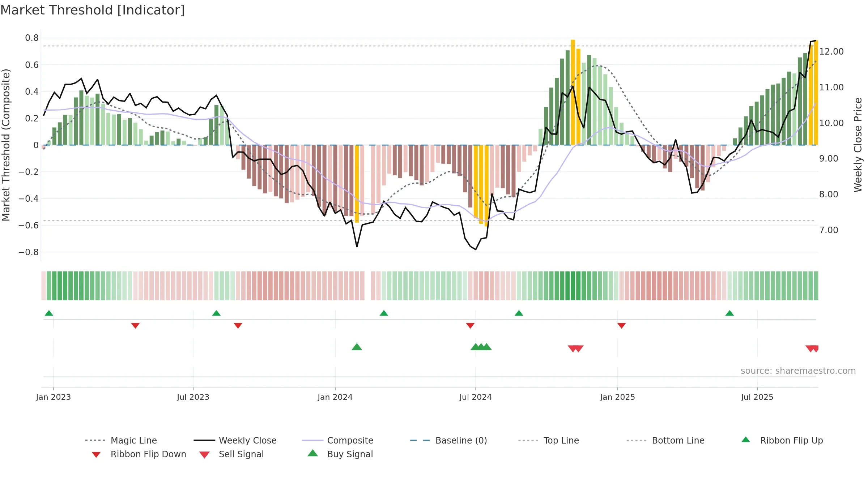Click the −0.8 left axis label

(29, 252)
